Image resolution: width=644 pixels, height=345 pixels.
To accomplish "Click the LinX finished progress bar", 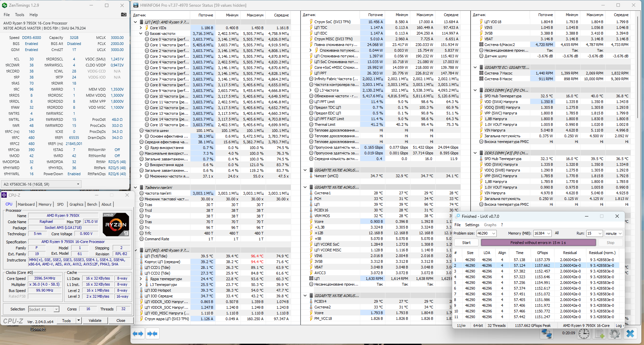I will point(538,243).
